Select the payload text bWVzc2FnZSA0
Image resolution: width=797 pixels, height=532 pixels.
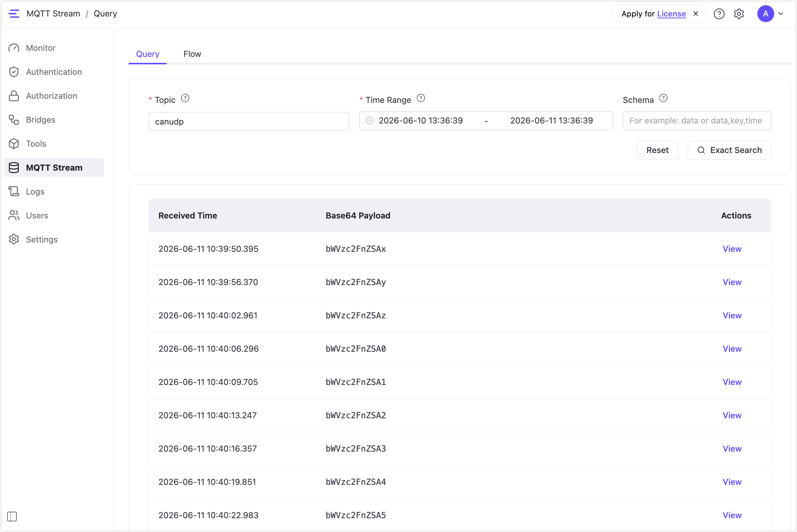pos(356,349)
